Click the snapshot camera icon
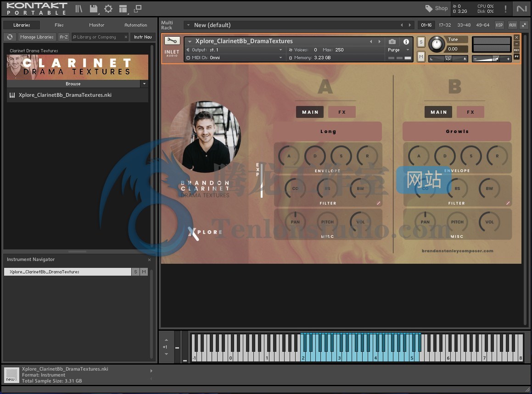Screen dimensions: 532x394 tap(392, 41)
